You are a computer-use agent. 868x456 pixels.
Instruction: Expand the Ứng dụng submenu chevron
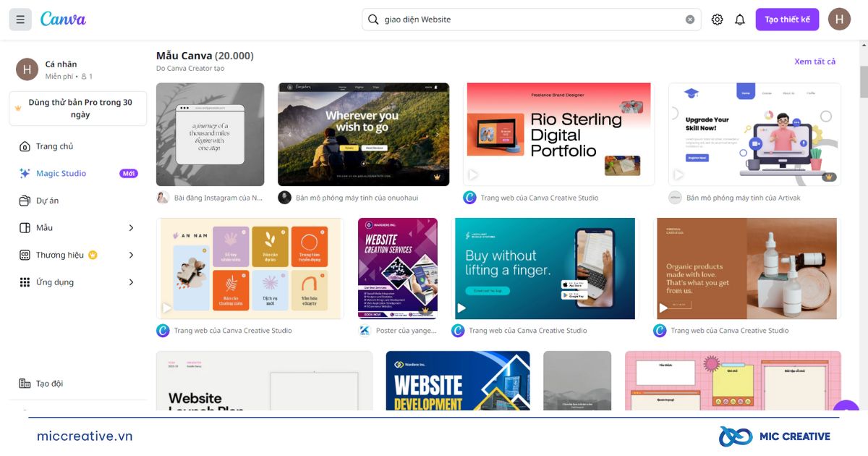pyautogui.click(x=131, y=282)
